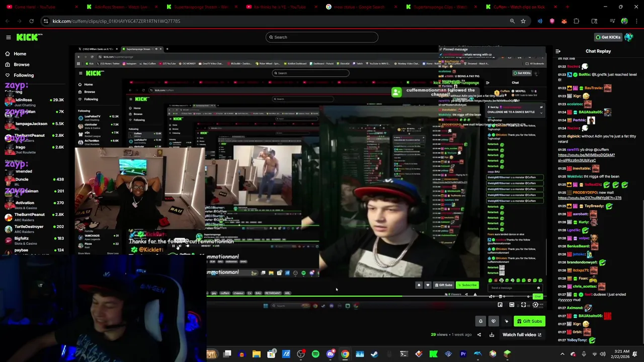The height and width of the screenshot is (362, 644).
Task: Download the clip
Action: (492, 335)
